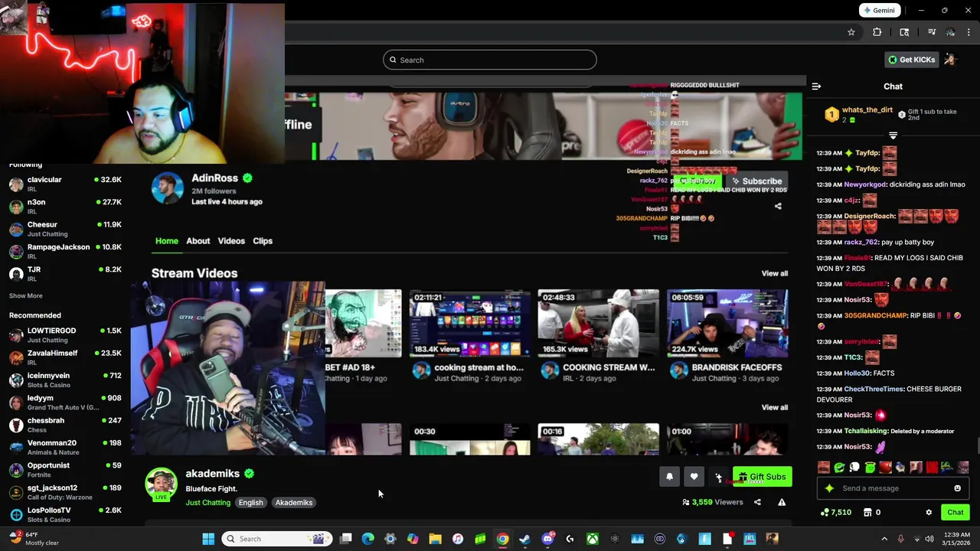Screen dimensions: 980x551
Task: Open the Chrome profile avatar
Action: pos(950,32)
